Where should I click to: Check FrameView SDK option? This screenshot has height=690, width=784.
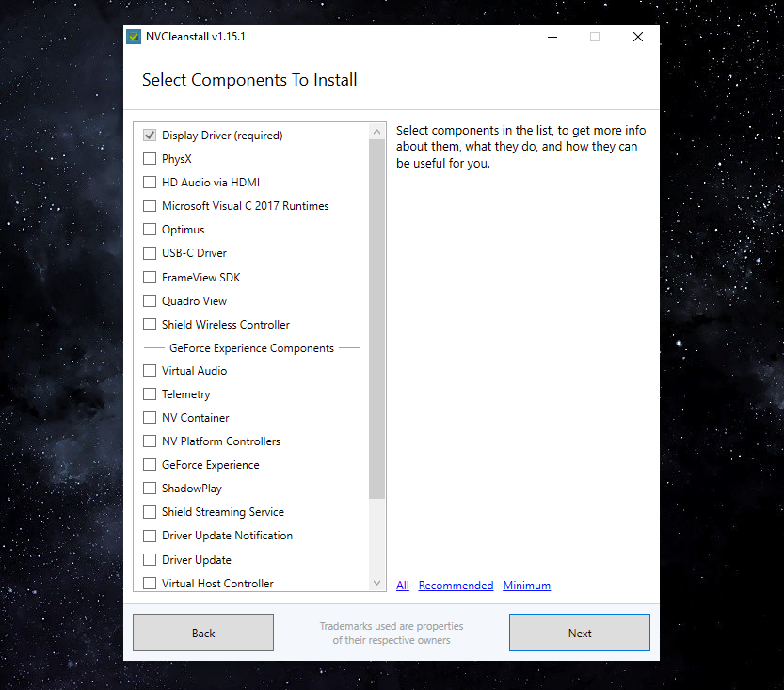(x=150, y=277)
